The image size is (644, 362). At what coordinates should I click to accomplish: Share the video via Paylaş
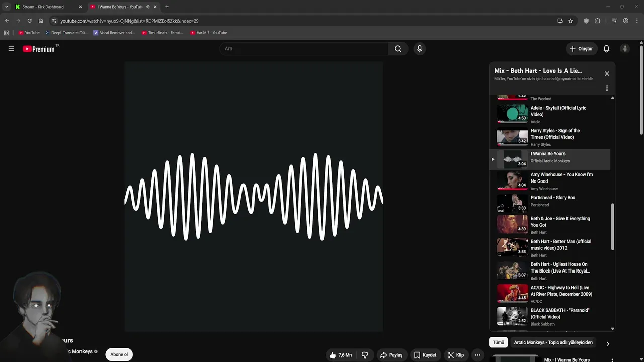(391, 355)
